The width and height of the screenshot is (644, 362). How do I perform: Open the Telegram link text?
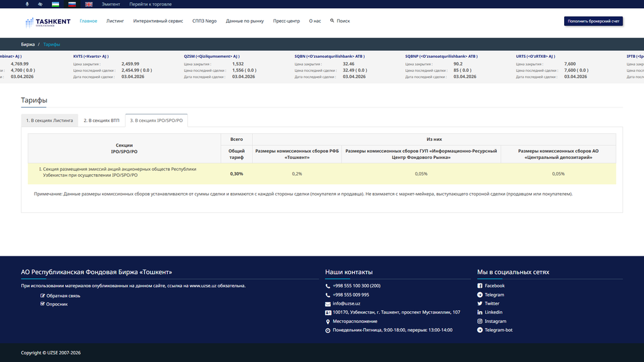coord(494,295)
